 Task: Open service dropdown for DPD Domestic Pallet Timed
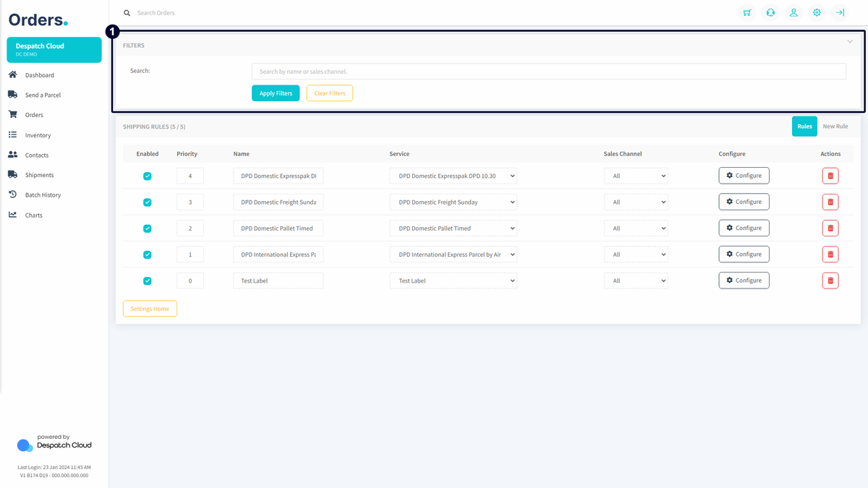pos(453,228)
